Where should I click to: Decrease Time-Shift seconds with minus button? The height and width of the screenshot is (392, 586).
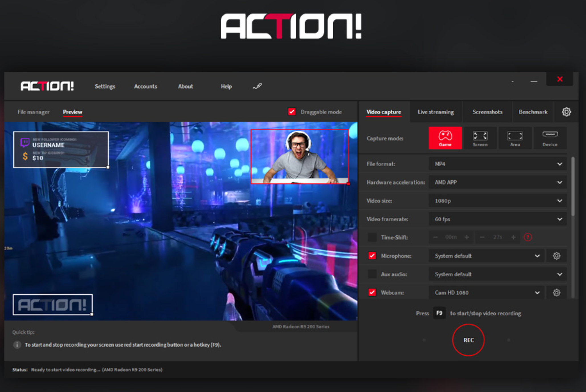[482, 237]
